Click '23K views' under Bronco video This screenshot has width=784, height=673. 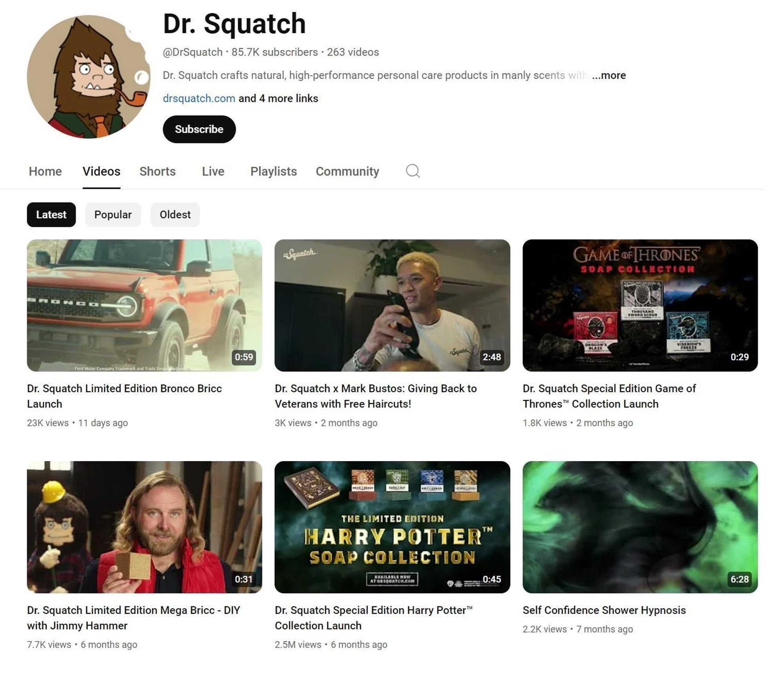[48, 423]
